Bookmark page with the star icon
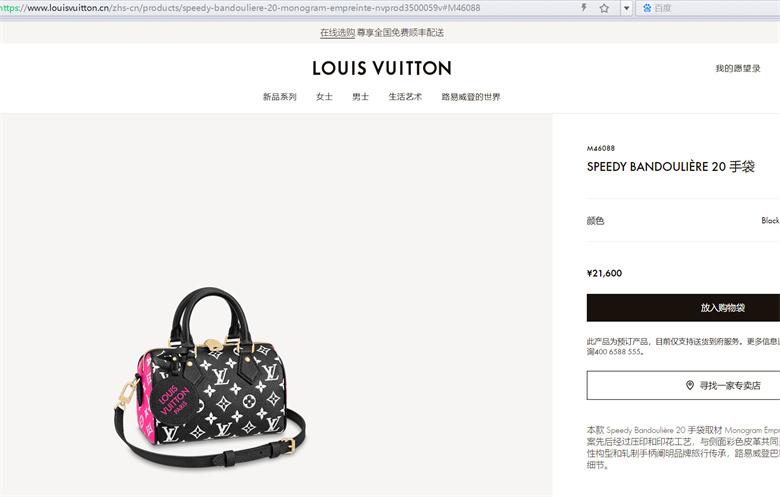Viewport: 780px width, 497px height. tap(604, 8)
